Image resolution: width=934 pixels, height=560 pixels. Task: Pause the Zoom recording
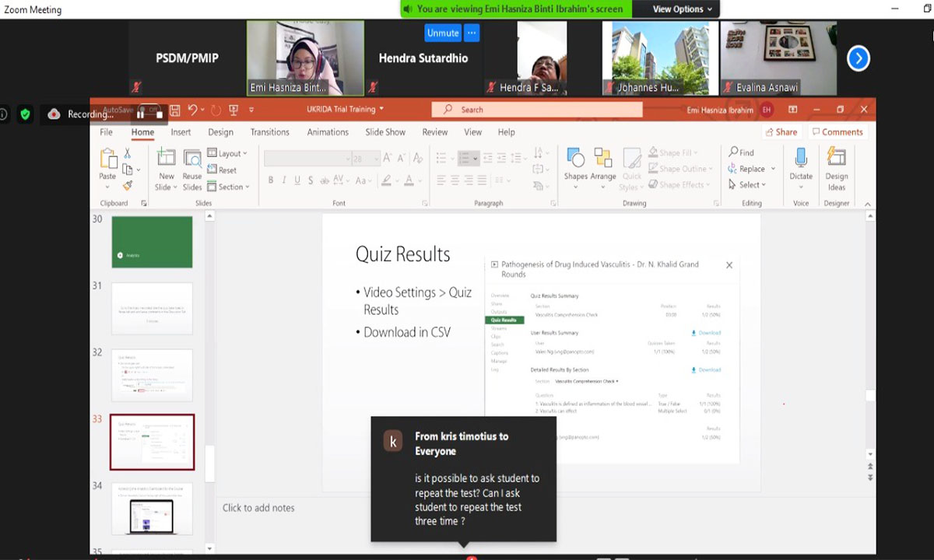pyautogui.click(x=141, y=114)
